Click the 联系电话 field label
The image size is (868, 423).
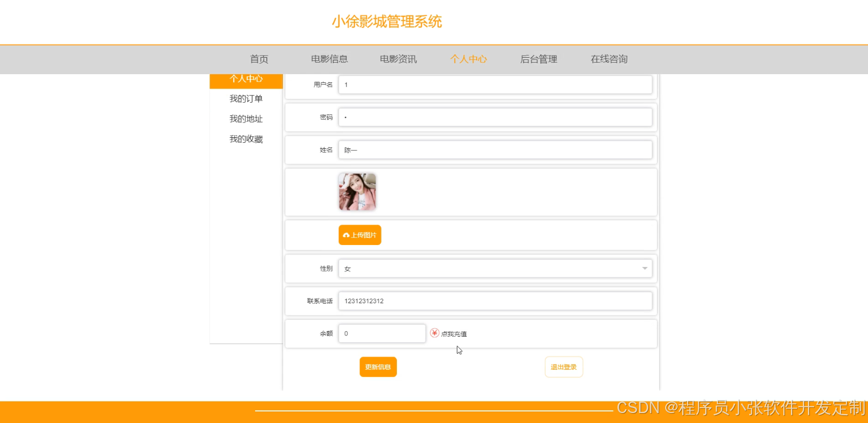pos(320,301)
